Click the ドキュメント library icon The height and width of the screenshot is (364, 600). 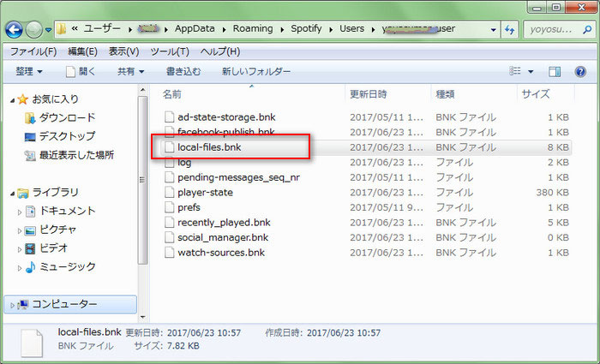pyautogui.click(x=30, y=211)
